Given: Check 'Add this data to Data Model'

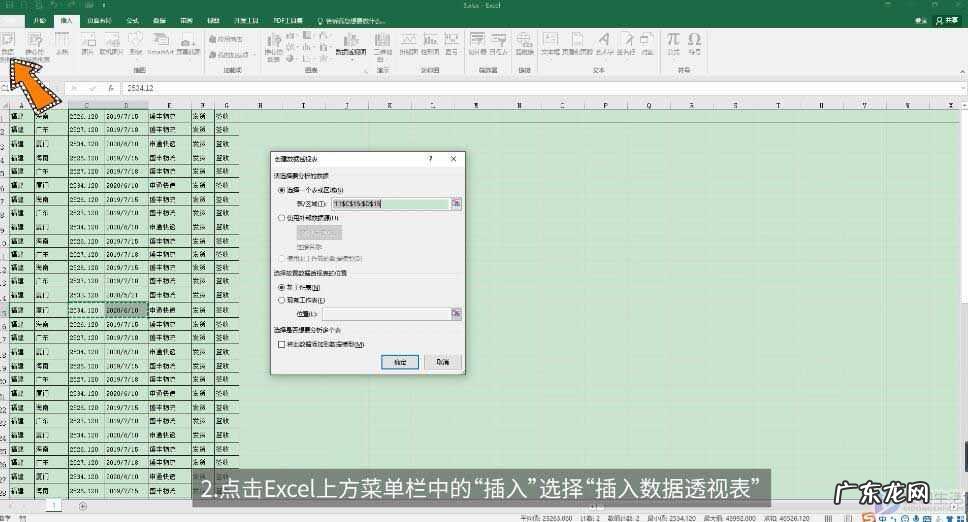Looking at the screenshot, I should pyautogui.click(x=282, y=344).
